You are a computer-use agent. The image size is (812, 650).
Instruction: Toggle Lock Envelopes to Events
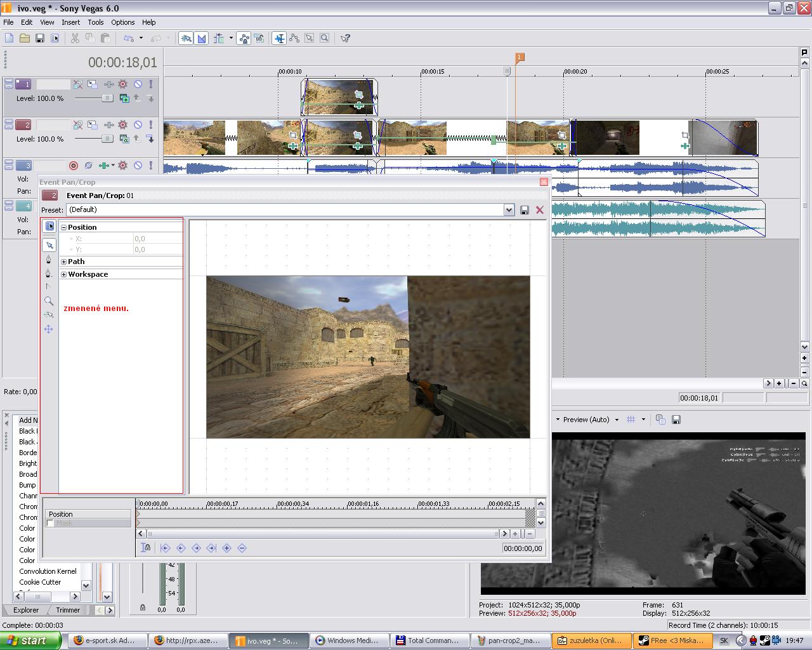point(244,38)
